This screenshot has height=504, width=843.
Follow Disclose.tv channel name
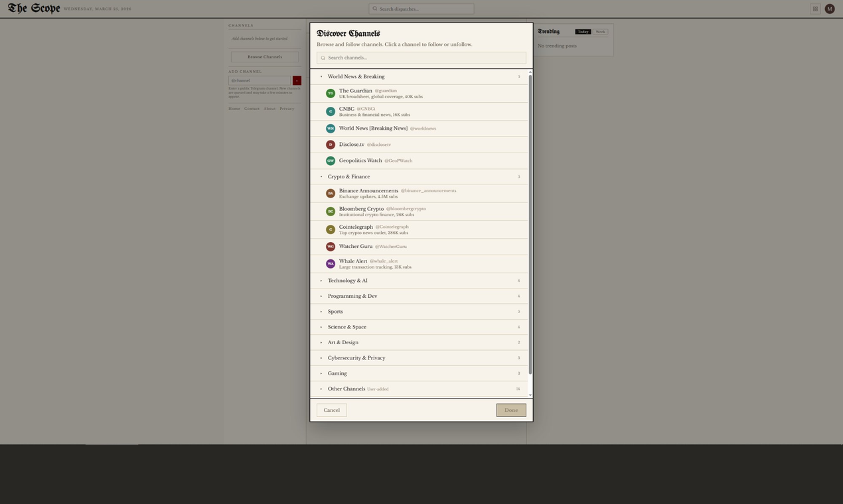pyautogui.click(x=351, y=145)
